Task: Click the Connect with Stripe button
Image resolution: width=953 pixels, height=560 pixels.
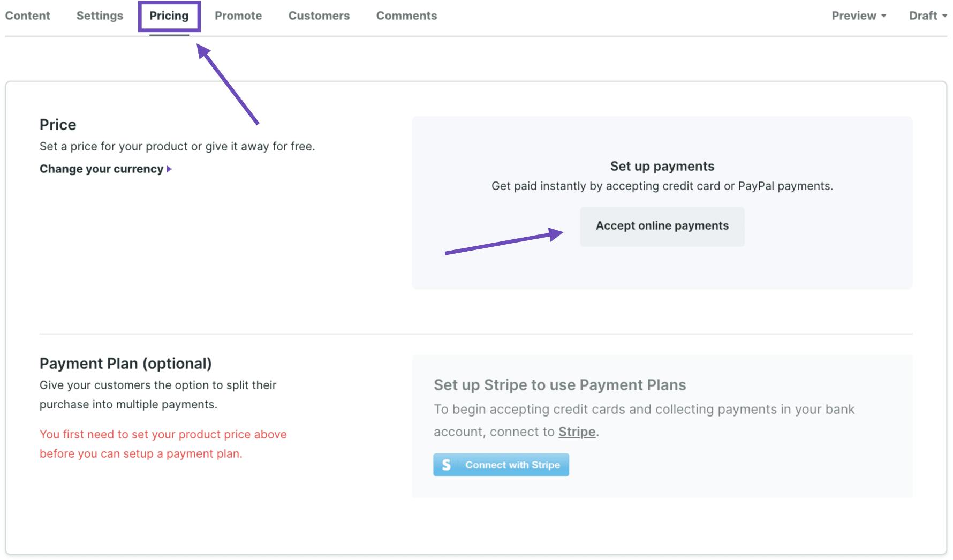Action: point(501,465)
